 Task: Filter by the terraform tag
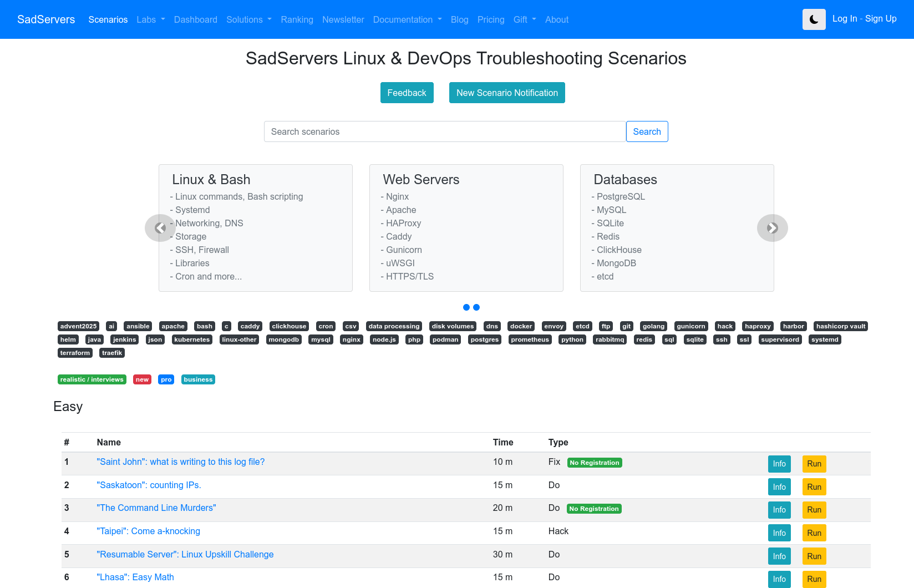coord(75,353)
